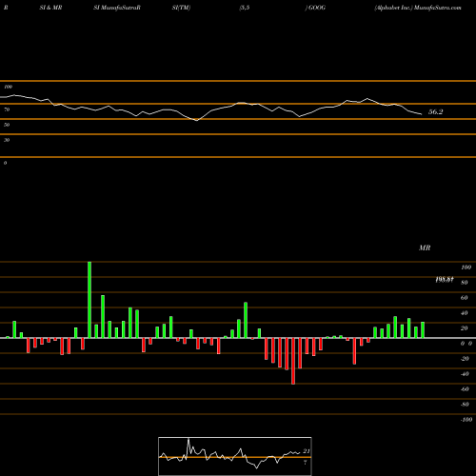The image size is (476, 476).
Task: Click the -60 label on MR axis
Action: point(465,389)
